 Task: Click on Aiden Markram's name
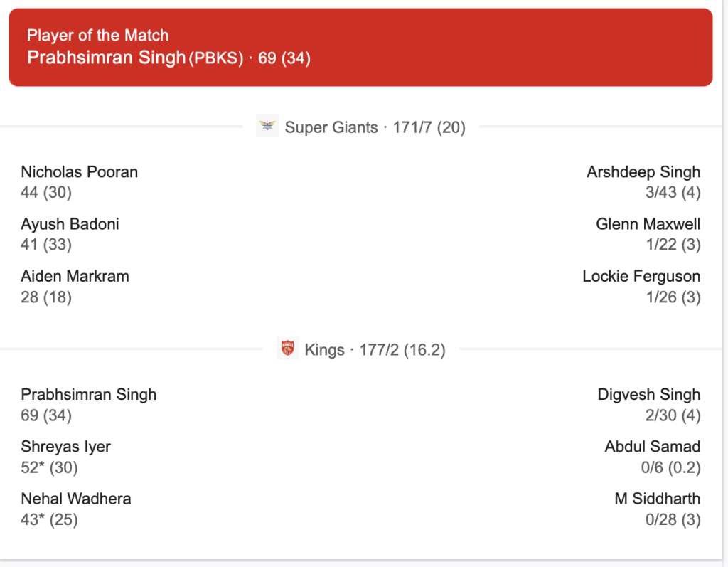[75, 276]
